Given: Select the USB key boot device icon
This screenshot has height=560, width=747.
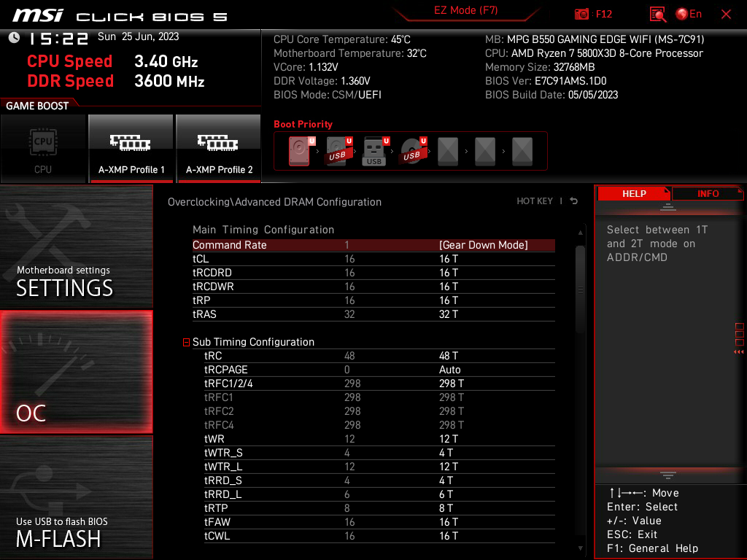Looking at the screenshot, I should click(376, 151).
